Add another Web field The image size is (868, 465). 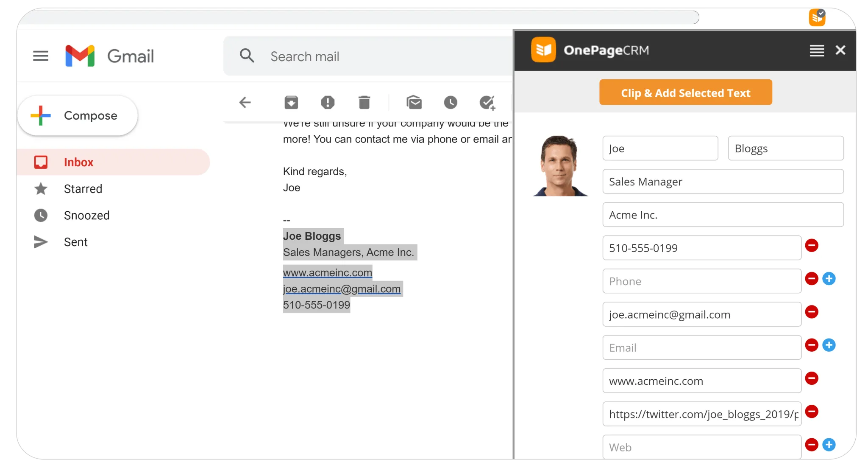coord(829,445)
